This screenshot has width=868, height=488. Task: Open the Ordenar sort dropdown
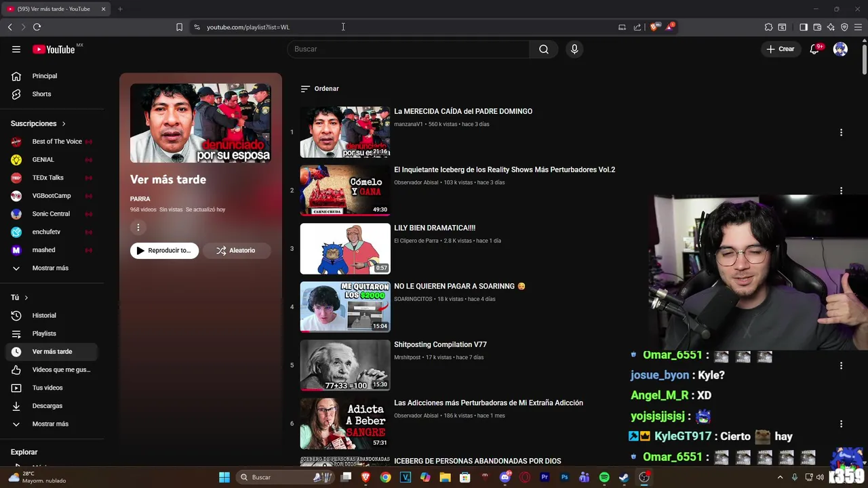(x=319, y=89)
